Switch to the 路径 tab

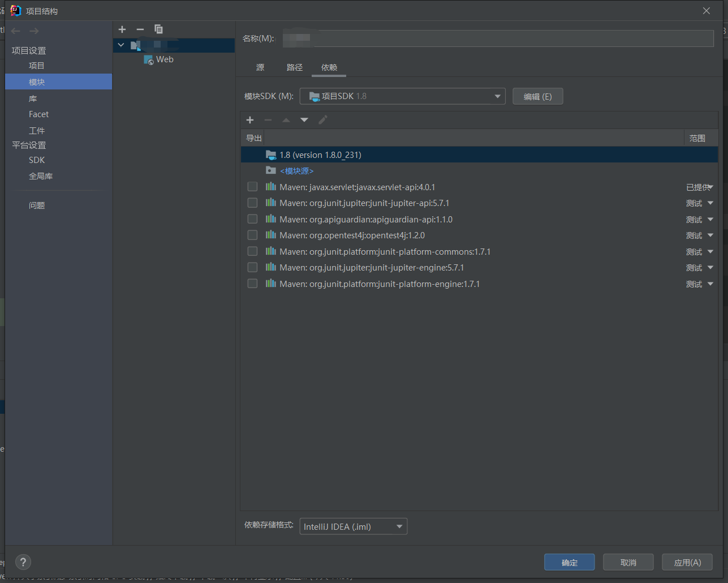295,67
